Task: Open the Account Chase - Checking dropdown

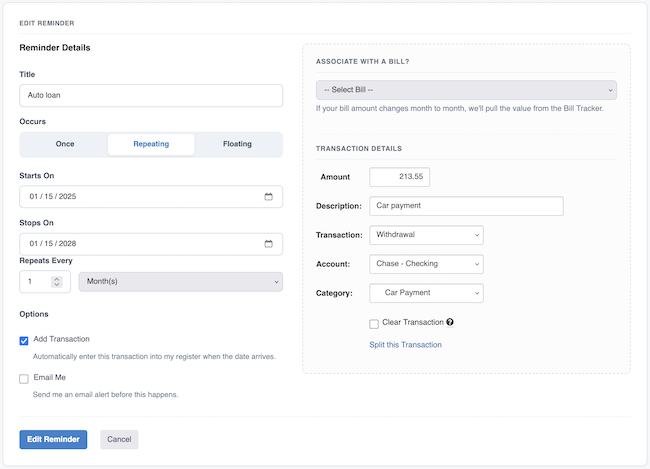Action: (426, 264)
